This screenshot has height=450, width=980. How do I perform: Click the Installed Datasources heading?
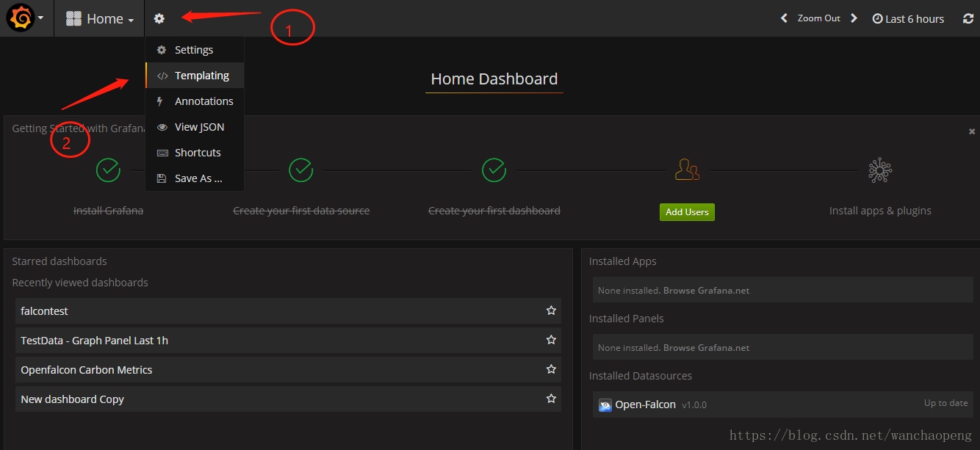click(641, 376)
